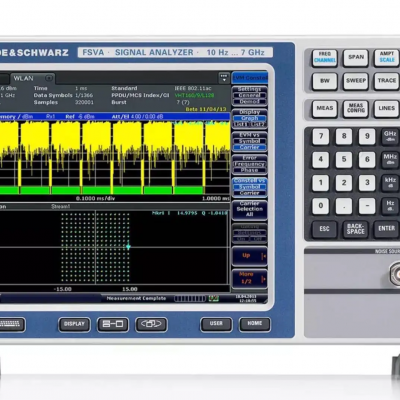
Task: Open the dropdown arrow above the softkey bar
Action: (224, 78)
